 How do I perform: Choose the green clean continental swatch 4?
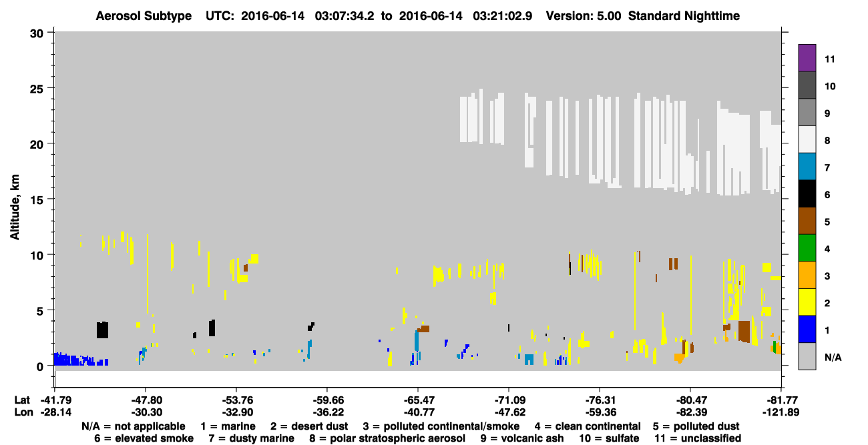pos(807,248)
